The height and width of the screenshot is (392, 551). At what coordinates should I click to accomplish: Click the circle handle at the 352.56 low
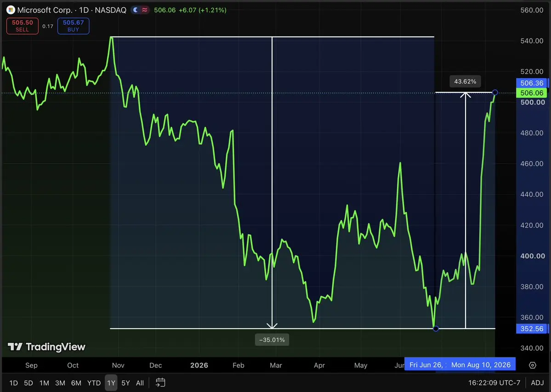click(436, 329)
